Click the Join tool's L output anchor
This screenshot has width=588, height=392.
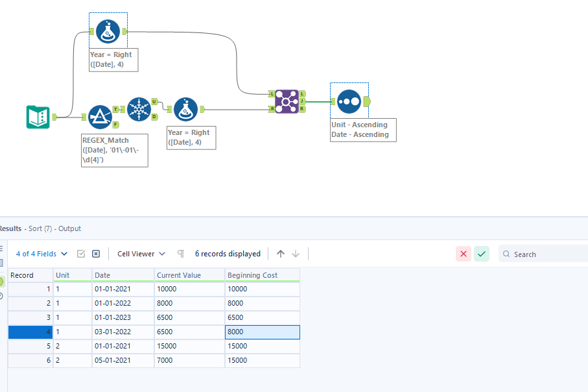coord(302,93)
